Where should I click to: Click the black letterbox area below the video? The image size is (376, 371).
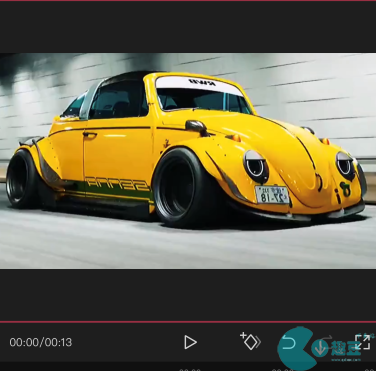188,295
